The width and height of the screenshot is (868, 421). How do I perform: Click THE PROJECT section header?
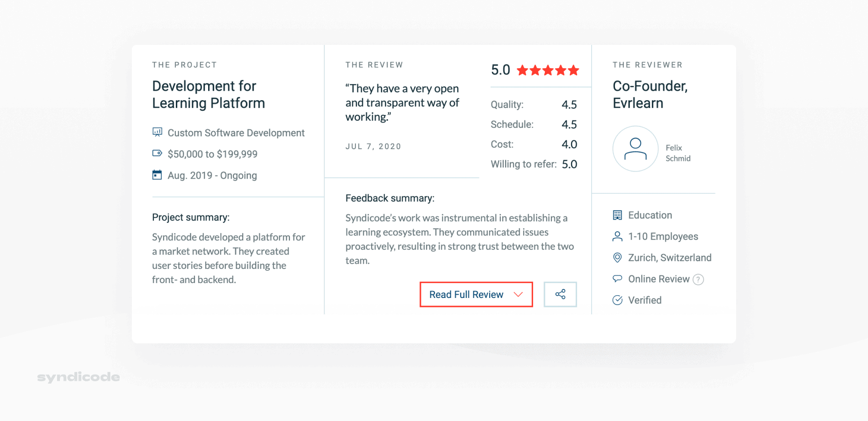click(x=184, y=65)
